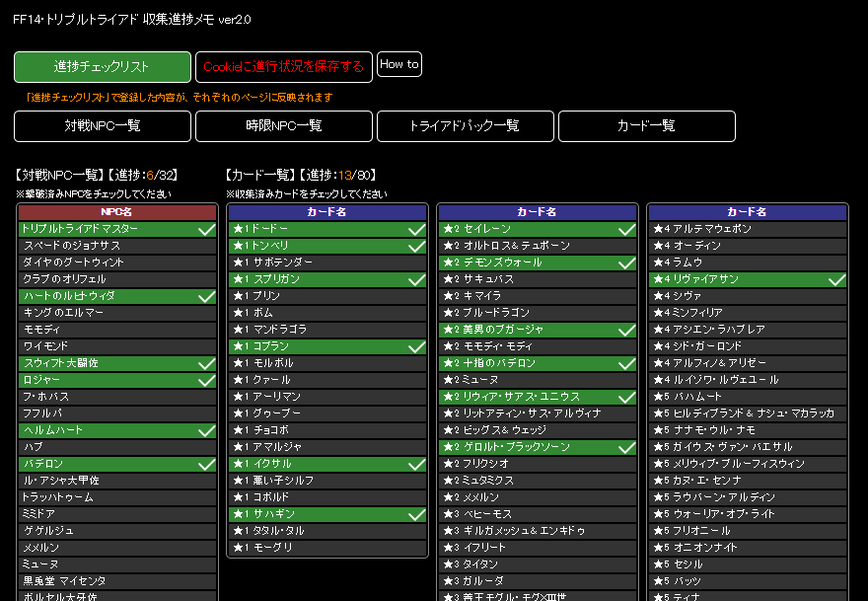
Task: Open the カード一覧 page
Action: (646, 126)
